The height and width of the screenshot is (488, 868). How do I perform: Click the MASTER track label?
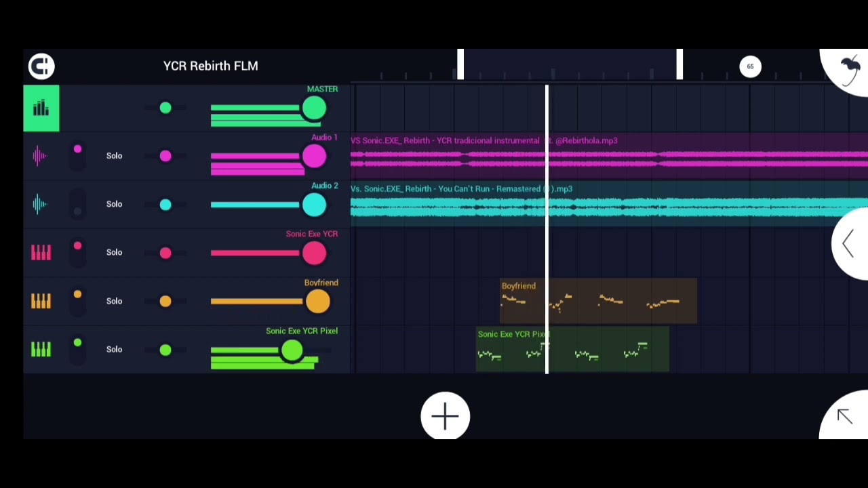click(x=322, y=89)
